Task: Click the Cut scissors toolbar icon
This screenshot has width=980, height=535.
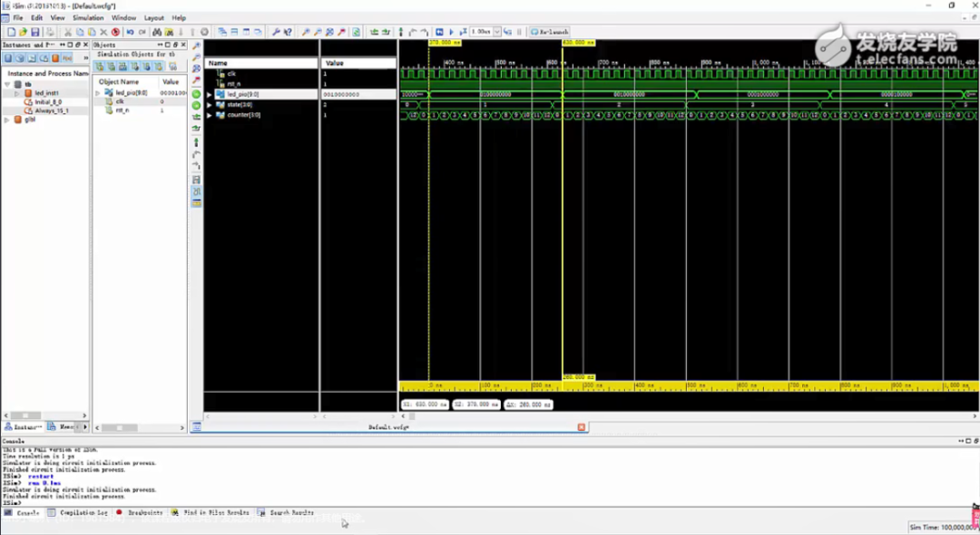Action: pos(67,32)
